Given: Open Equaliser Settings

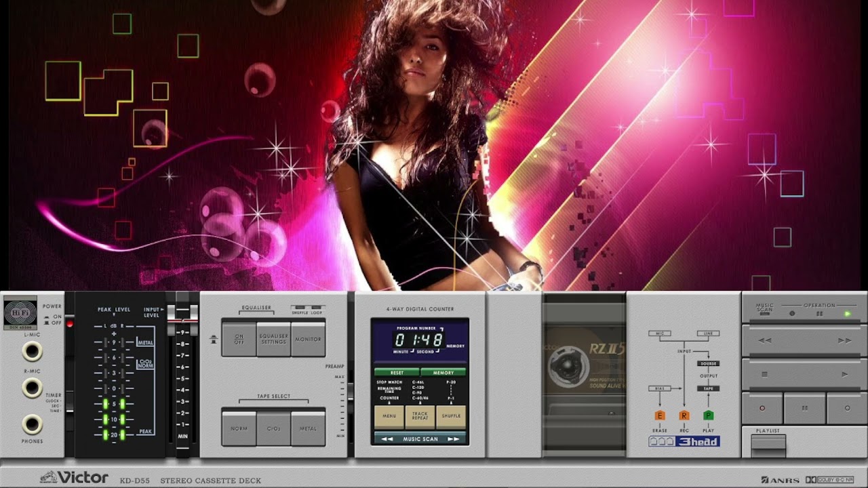Looking at the screenshot, I should (273, 339).
